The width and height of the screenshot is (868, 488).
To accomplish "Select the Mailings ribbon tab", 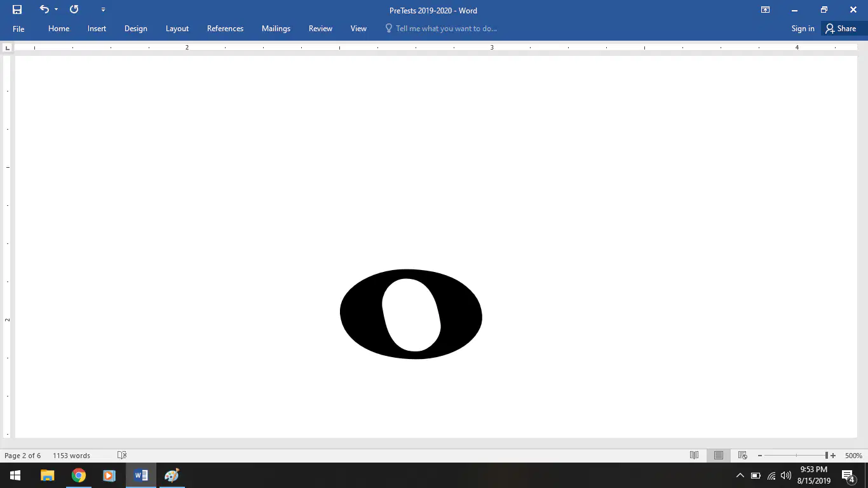I will [276, 29].
